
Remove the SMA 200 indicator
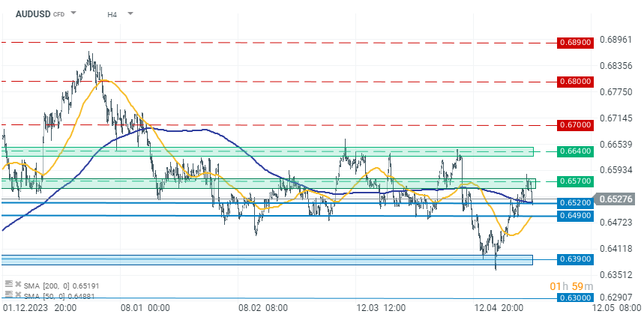point(18,284)
